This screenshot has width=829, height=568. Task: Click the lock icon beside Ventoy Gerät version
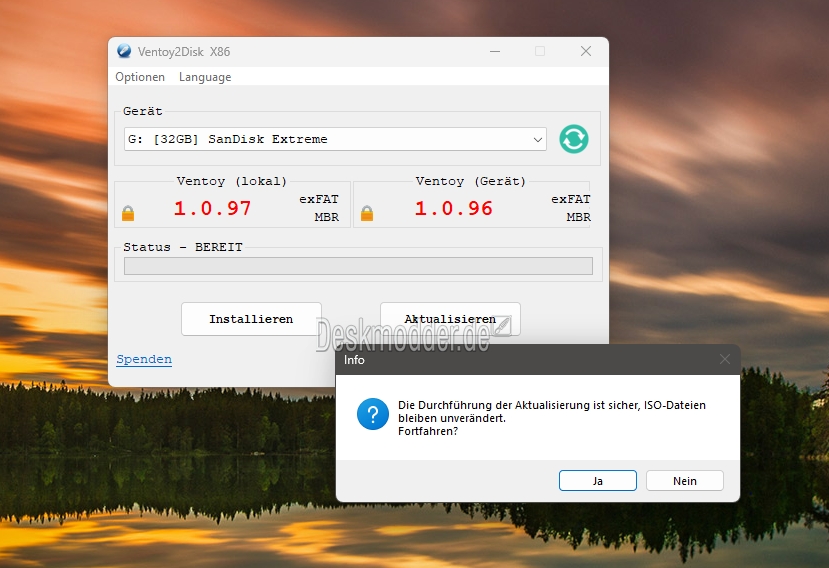pos(367,213)
